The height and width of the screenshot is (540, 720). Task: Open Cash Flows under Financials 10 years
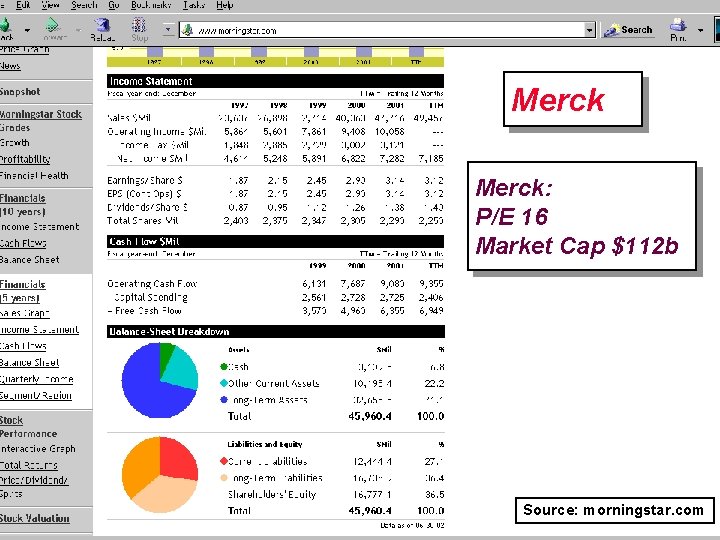pyautogui.click(x=23, y=243)
